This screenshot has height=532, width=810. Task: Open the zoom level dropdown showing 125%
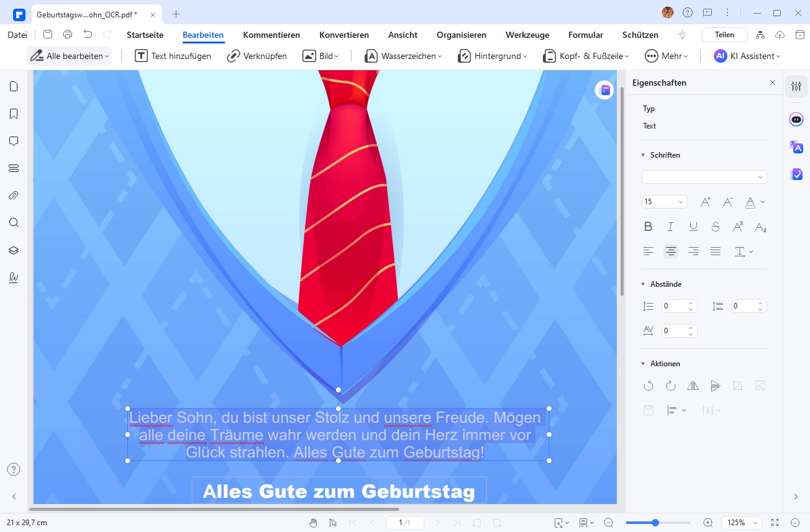(x=742, y=523)
